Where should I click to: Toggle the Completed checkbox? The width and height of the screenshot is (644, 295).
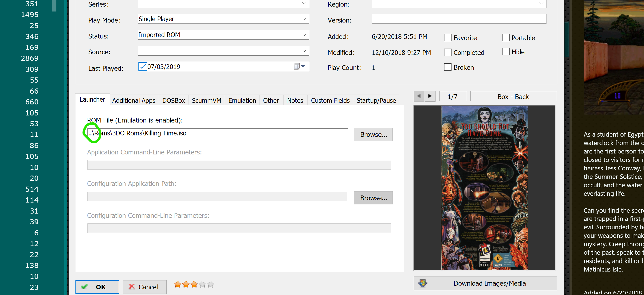tap(448, 52)
